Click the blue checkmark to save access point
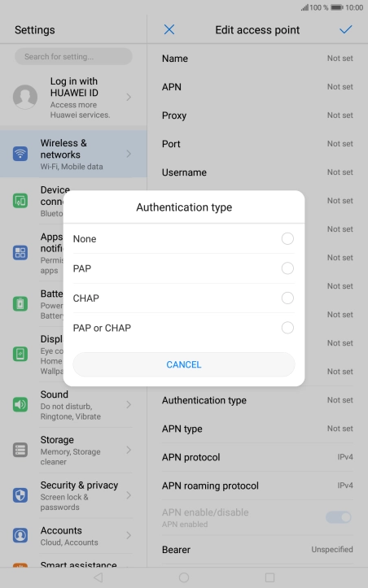Viewport: 368px width, 588px height. pos(345,29)
